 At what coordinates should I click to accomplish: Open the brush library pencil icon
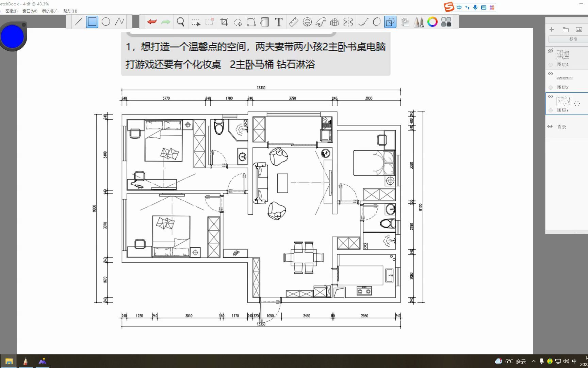coord(419,21)
